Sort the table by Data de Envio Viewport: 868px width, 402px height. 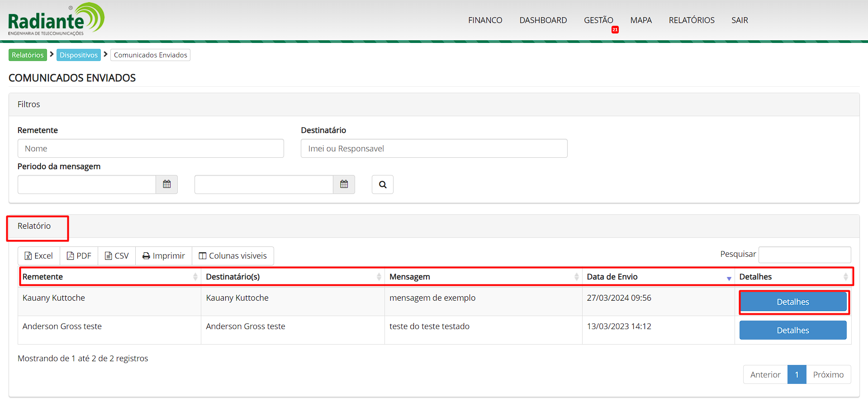tap(658, 277)
